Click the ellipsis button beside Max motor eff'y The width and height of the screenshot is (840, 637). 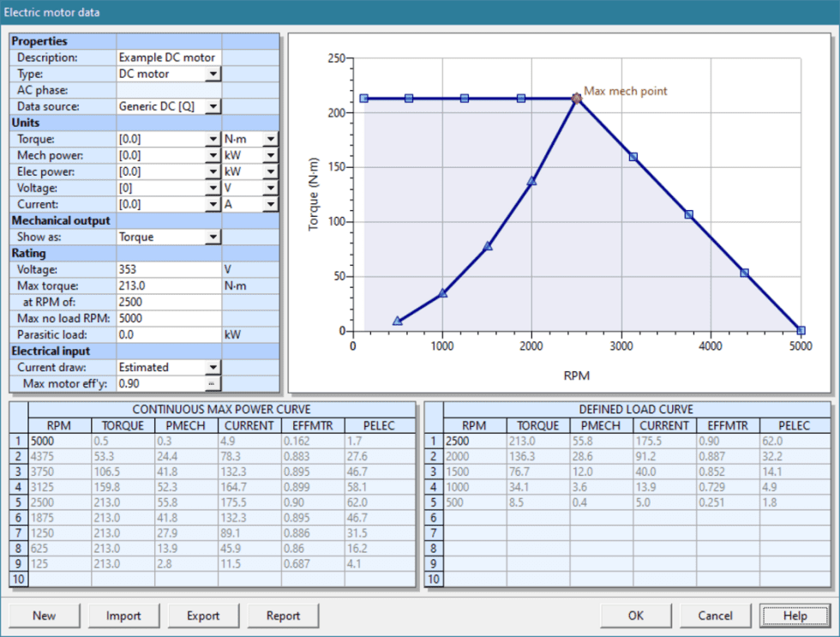coord(213,383)
